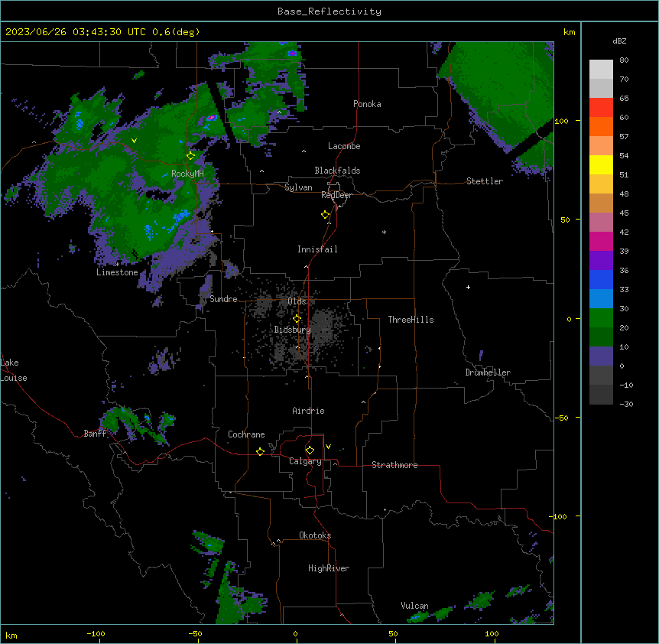
Task: Click the Calgary city label
Action: tap(305, 461)
